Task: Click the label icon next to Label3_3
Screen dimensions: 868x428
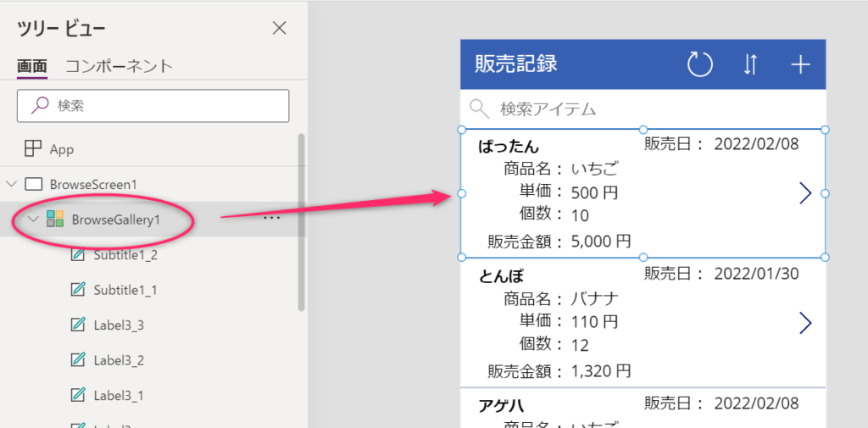Action: click(x=78, y=325)
